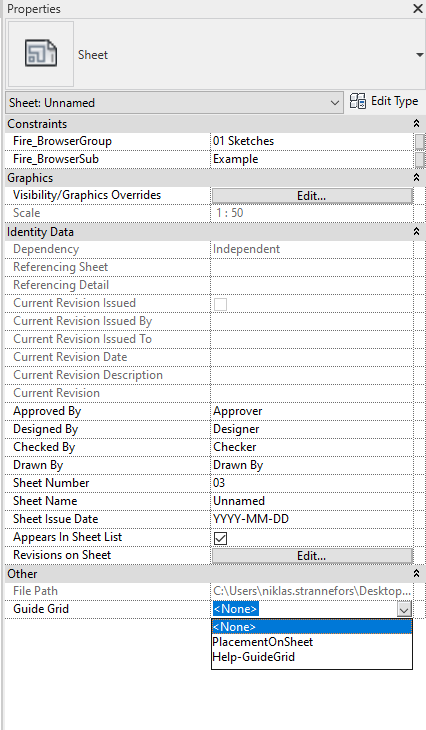Collapse the Graphics section
The width and height of the screenshot is (426, 730).
pos(416,177)
